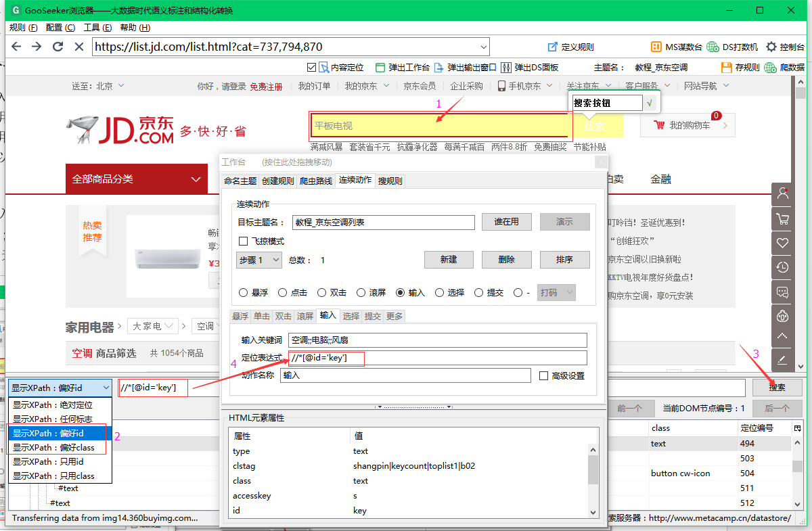Click the 排序 button
Image resolution: width=812 pixels, height=531 pixels.
click(564, 260)
